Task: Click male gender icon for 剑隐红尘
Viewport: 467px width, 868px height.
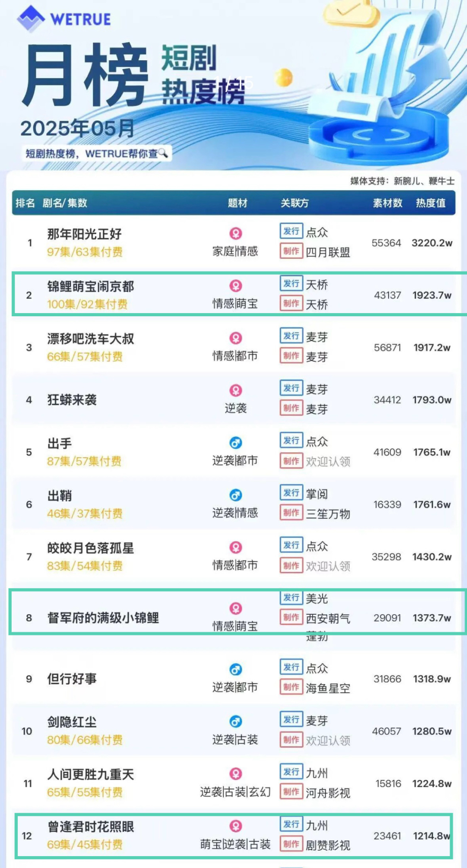Action: pyautogui.click(x=235, y=722)
